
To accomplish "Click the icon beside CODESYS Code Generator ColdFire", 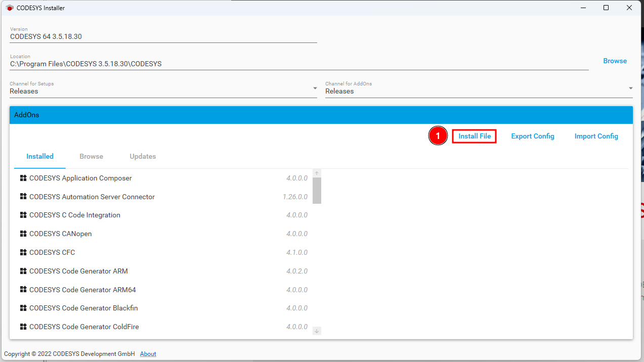I will click(23, 326).
